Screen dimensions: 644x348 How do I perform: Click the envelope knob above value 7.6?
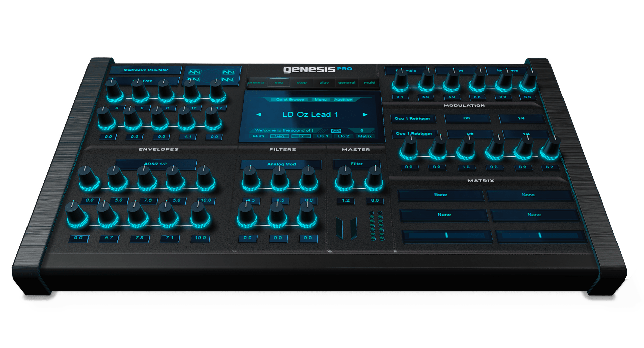(x=146, y=179)
